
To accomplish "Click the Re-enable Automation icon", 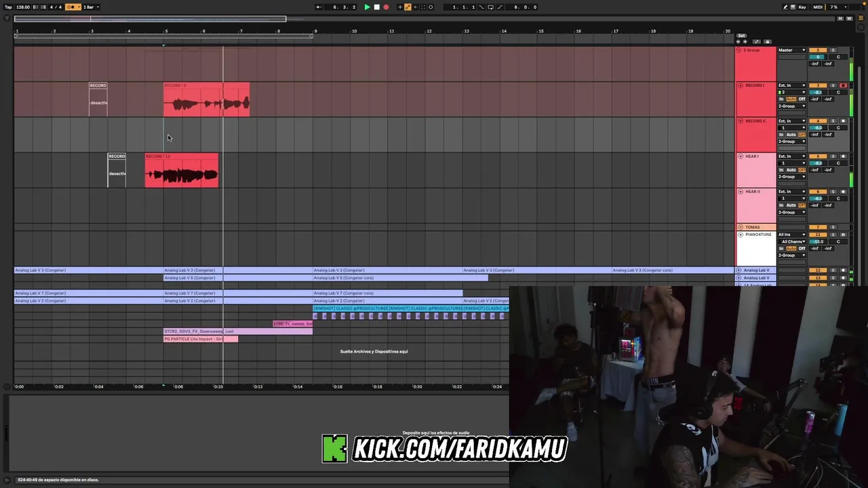I will (415, 7).
